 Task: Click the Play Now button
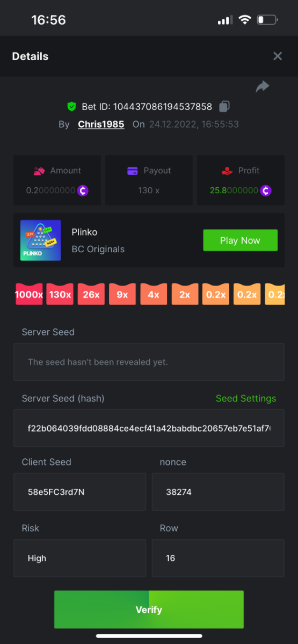click(240, 240)
